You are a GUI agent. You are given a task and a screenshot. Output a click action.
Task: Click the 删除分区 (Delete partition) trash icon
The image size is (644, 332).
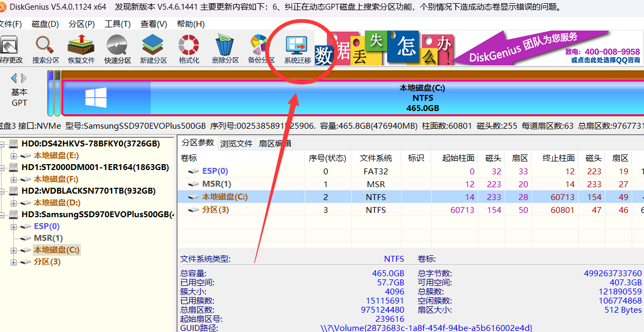pos(225,46)
